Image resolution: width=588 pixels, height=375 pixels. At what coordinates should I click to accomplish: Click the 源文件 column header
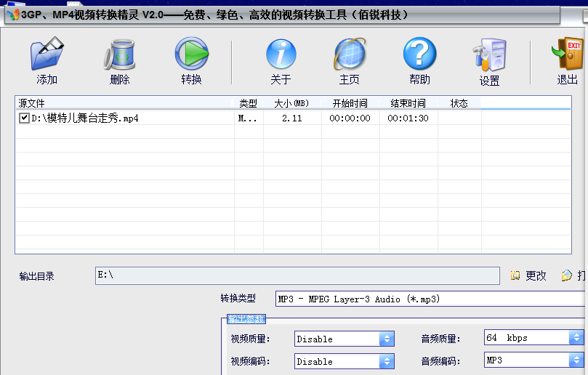(124, 103)
